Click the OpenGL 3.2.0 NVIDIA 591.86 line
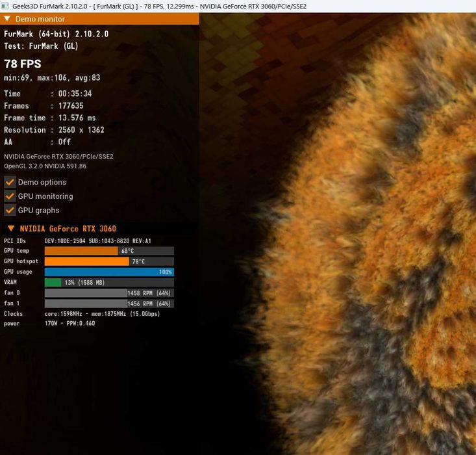The image size is (476, 455). pyautogui.click(x=45, y=166)
